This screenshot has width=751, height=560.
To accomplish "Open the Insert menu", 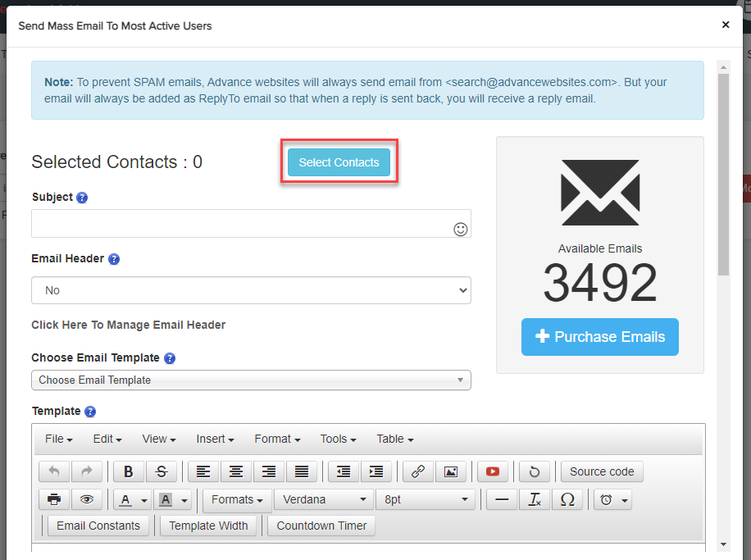I will pos(215,439).
